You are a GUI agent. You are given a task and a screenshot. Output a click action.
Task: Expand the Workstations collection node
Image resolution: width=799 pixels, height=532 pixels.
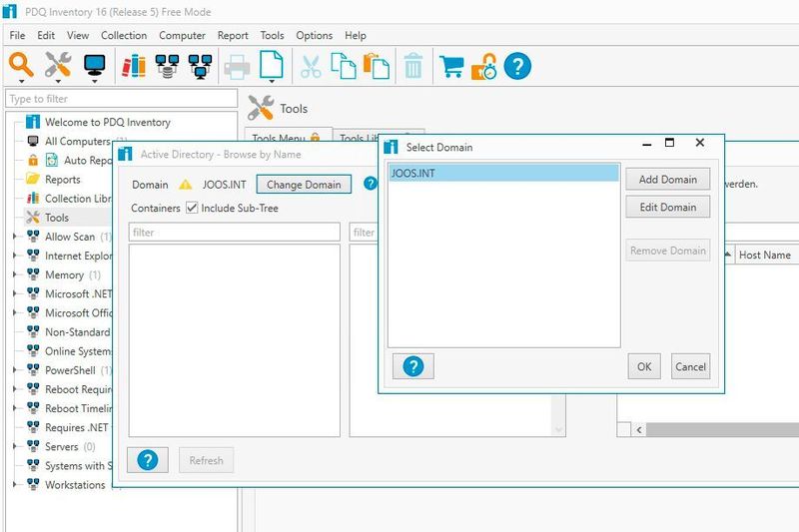15,485
